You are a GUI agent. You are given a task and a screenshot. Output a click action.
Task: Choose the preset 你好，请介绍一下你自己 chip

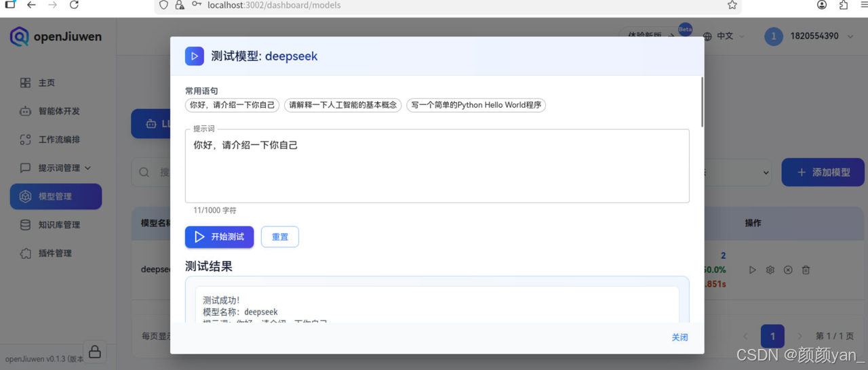[x=232, y=105]
